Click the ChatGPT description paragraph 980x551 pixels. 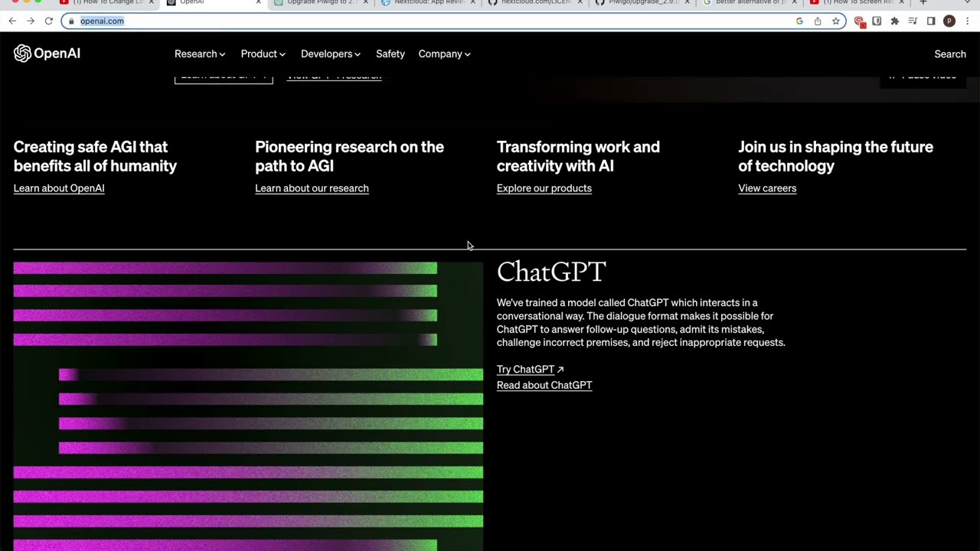[641, 322]
